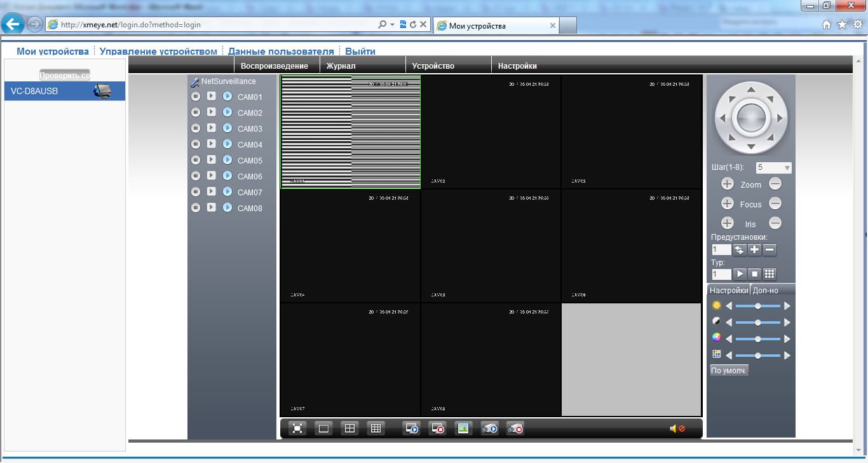Click the Тур number input field

point(721,274)
